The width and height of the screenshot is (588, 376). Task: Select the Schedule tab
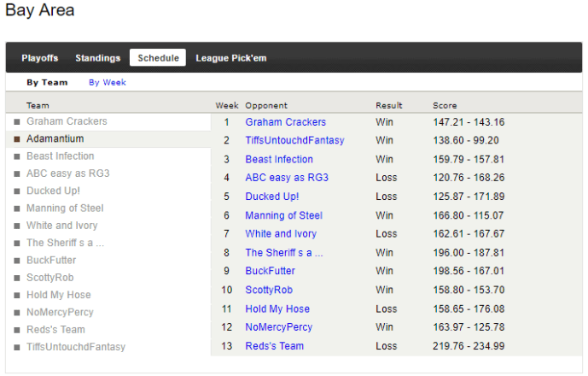158,58
